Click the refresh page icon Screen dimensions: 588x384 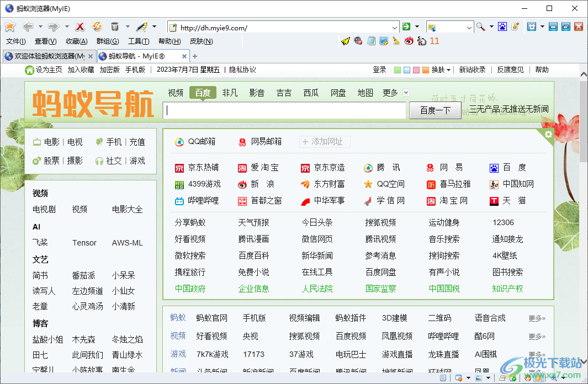pyautogui.click(x=97, y=26)
